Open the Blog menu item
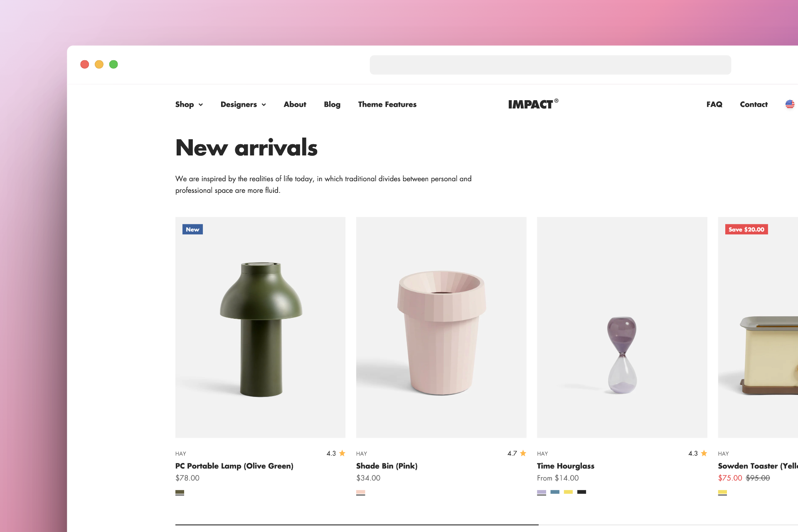The width and height of the screenshot is (798, 532). pos(332,104)
